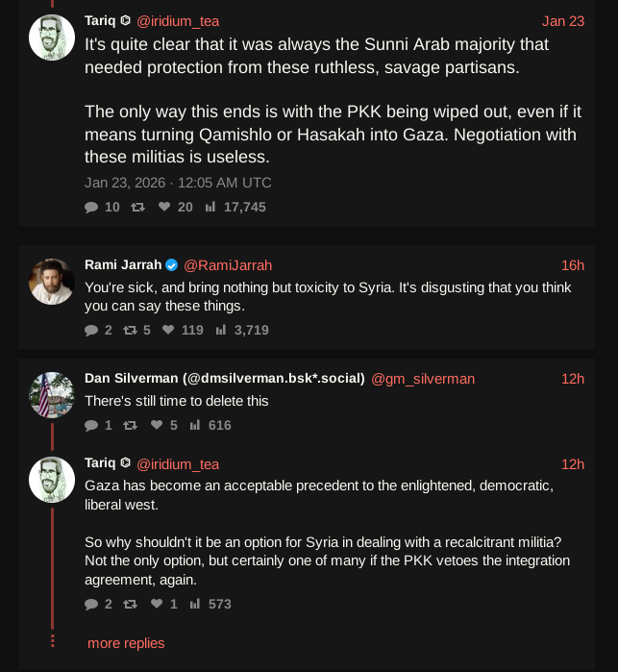Click the comment icon on Dan Silverman's reply
Image resolution: width=618 pixels, height=672 pixels.
point(91,425)
